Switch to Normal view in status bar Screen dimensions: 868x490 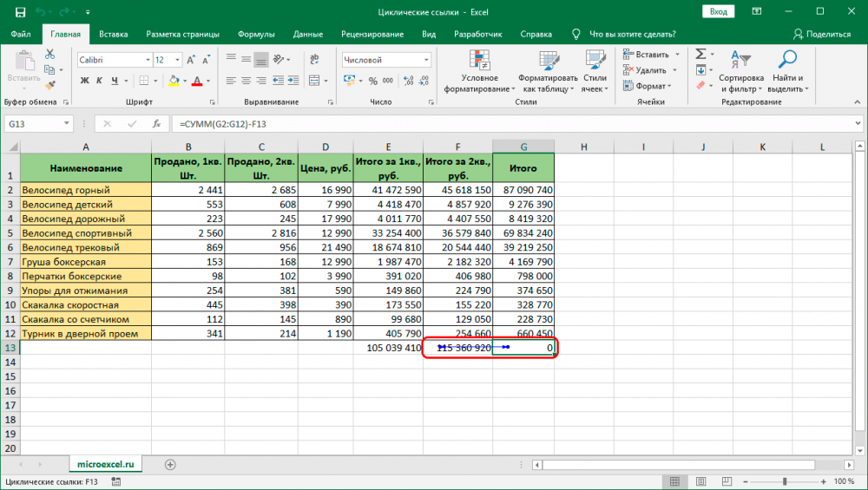[x=674, y=481]
